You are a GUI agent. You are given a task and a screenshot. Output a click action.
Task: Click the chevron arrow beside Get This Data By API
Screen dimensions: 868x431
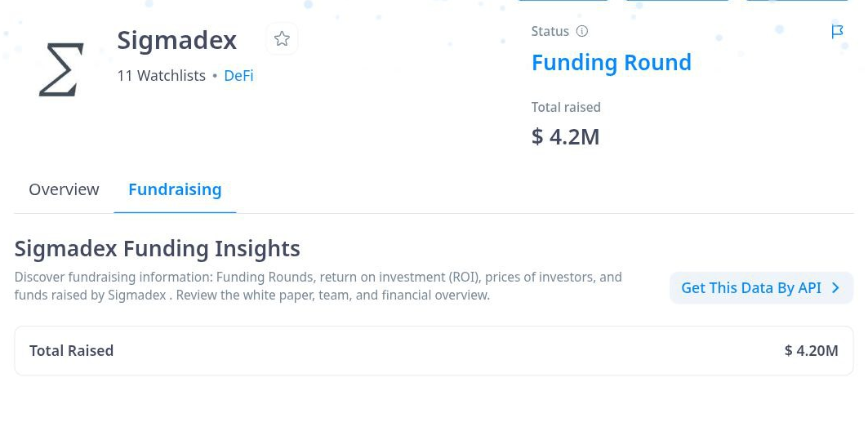click(836, 287)
